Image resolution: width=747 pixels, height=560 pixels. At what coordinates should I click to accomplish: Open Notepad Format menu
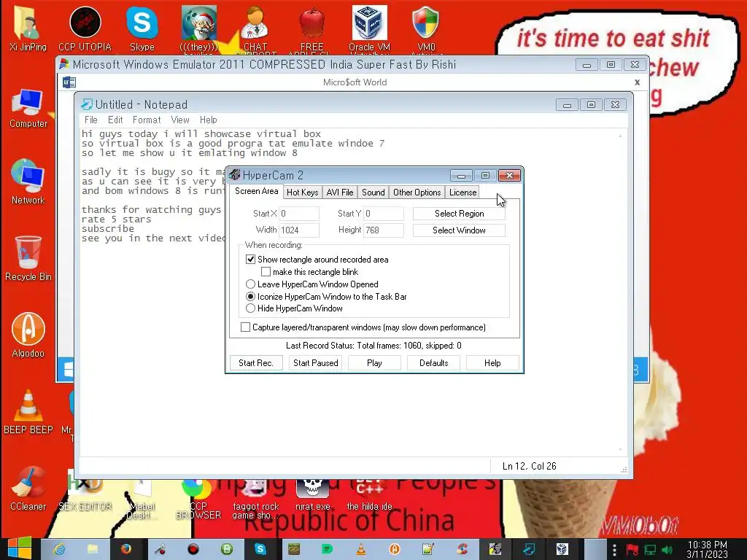pos(146,120)
